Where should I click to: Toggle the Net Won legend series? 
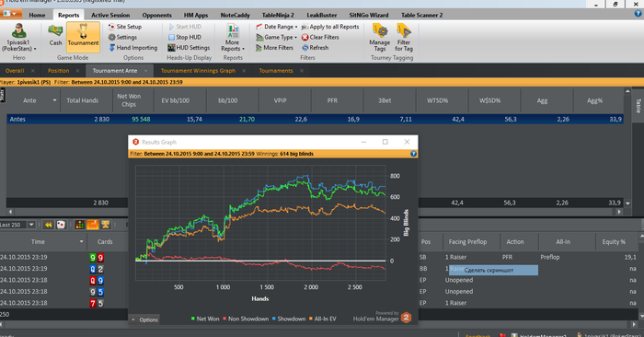[205, 319]
